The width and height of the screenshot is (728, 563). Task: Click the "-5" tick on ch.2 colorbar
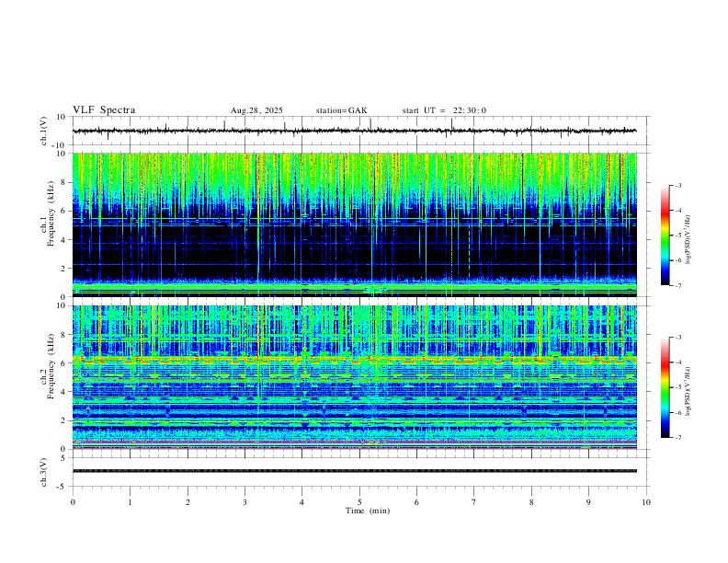[x=677, y=387]
